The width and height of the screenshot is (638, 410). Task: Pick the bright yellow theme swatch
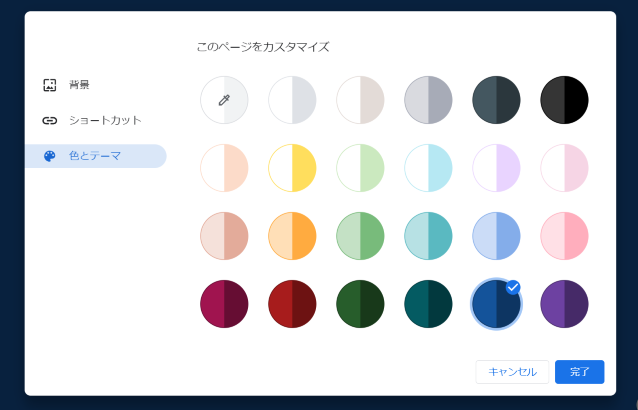(x=292, y=168)
